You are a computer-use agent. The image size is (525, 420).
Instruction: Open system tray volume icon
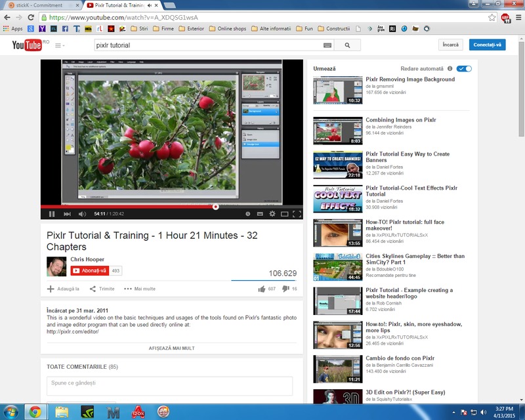pyautogui.click(x=483, y=412)
